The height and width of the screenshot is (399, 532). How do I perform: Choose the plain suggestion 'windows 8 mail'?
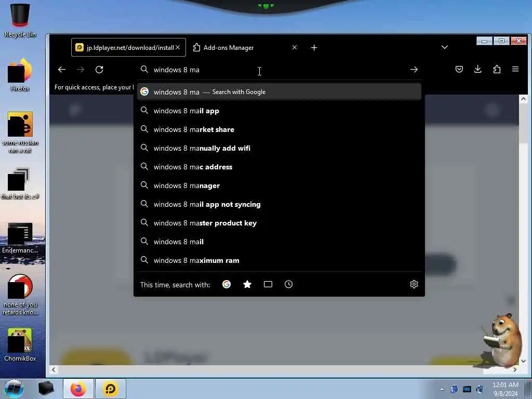279,242
